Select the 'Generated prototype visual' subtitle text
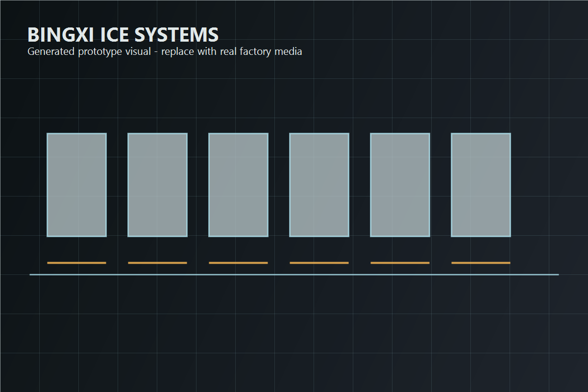Screen dimensions: 588x392 pyautogui.click(x=89, y=51)
